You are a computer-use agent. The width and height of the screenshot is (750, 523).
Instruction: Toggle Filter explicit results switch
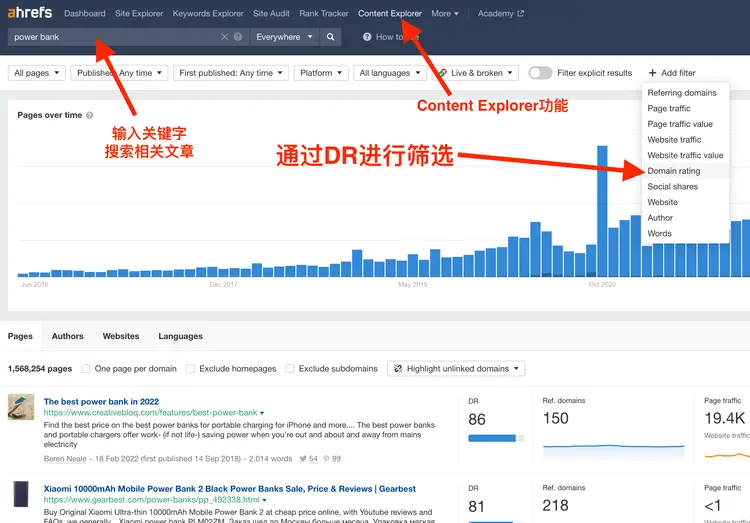[x=540, y=73]
